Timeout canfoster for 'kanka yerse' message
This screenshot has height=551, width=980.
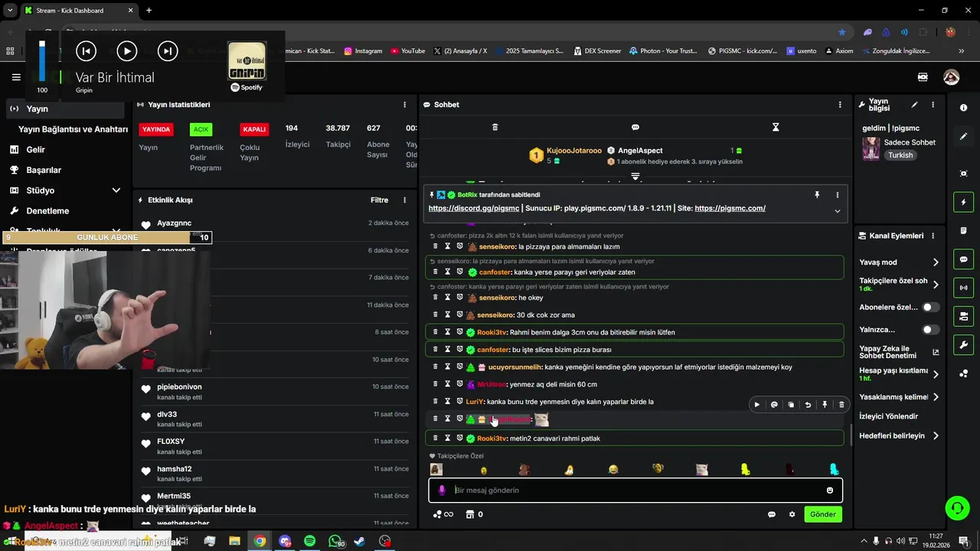click(448, 272)
